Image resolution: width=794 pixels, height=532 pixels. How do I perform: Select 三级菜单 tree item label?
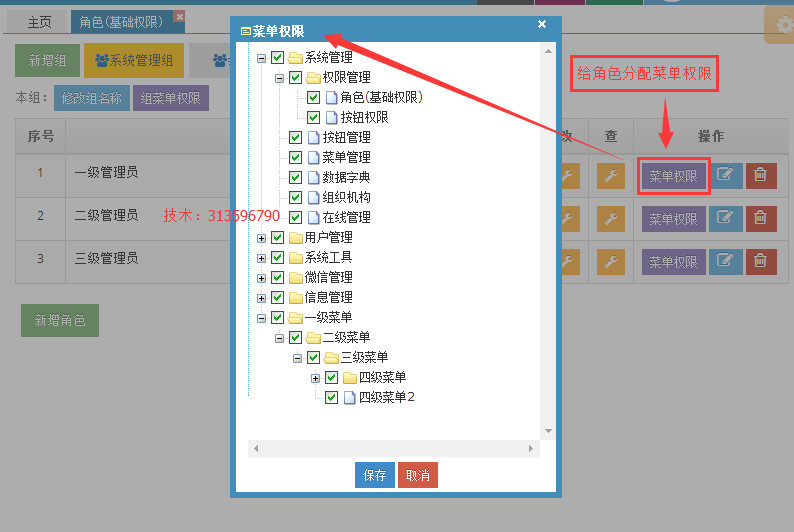coord(364,357)
